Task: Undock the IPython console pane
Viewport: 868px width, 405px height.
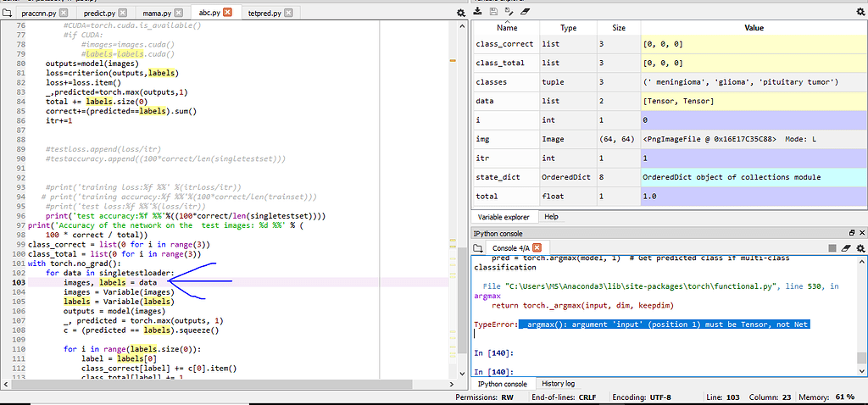Action: coord(852,233)
